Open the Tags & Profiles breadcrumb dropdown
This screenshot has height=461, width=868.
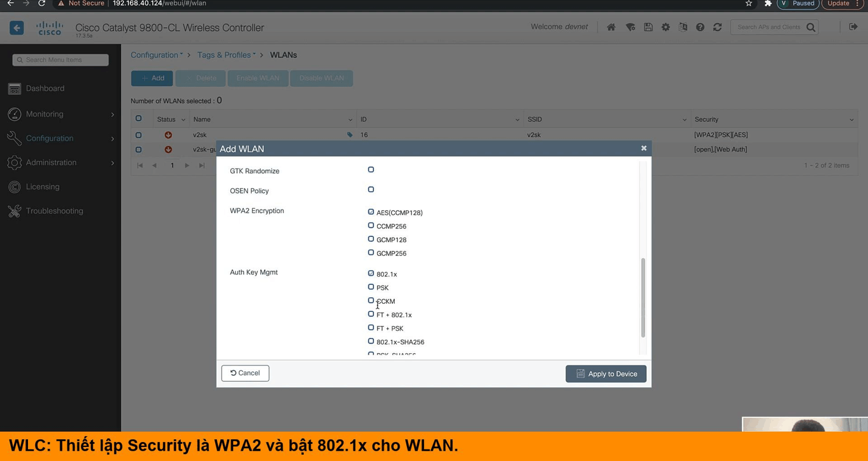[227, 55]
